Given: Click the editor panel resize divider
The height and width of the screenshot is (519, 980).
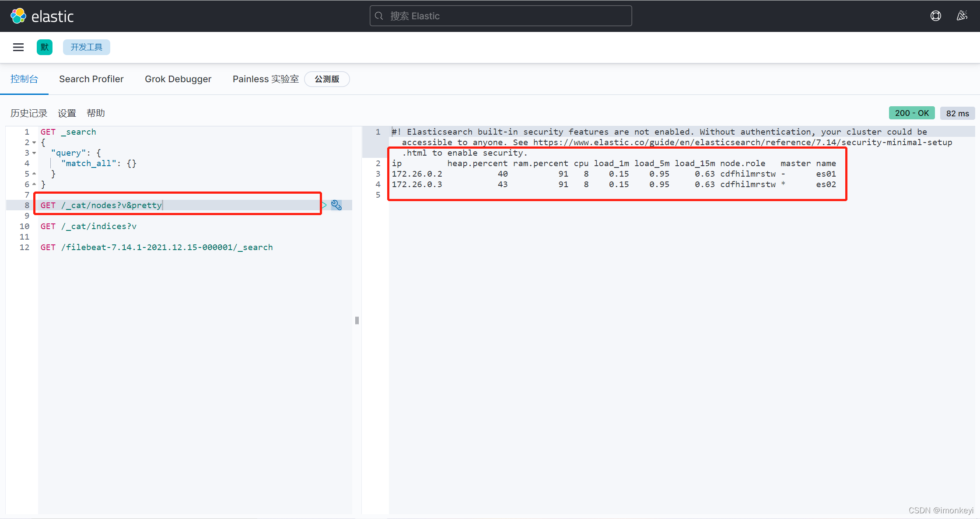Looking at the screenshot, I should click(x=357, y=320).
